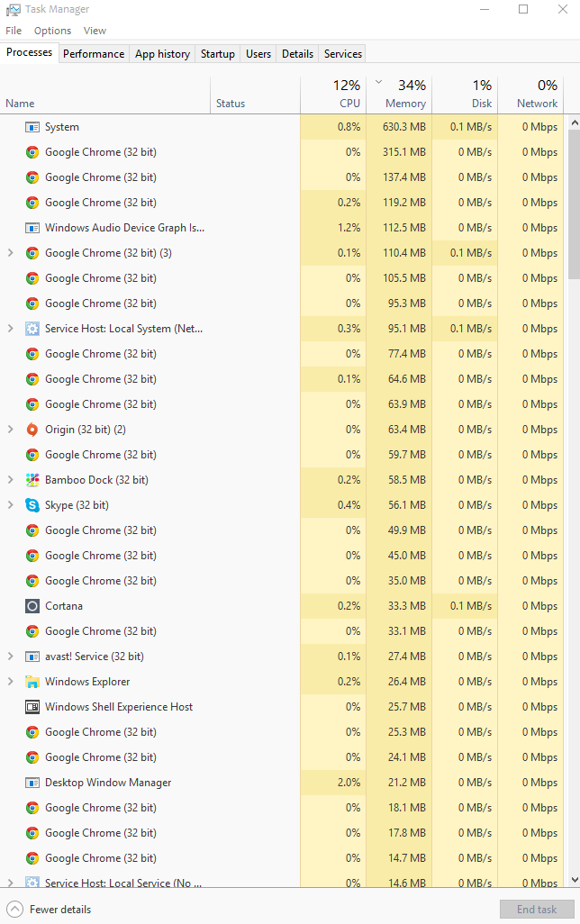Expand the Origin (32 bit) (2) group
Image resolution: width=580 pixels, height=924 pixels.
[10, 430]
